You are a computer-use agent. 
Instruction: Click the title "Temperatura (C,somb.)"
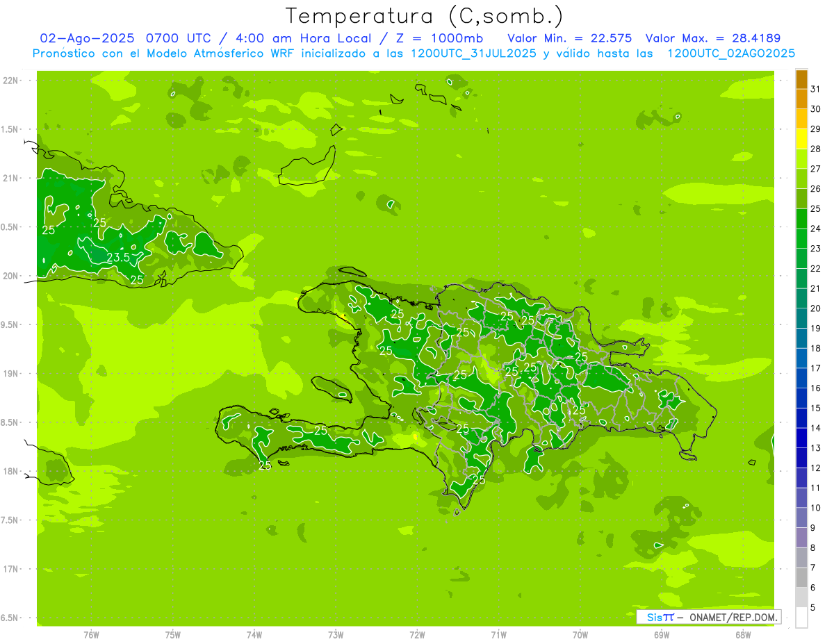click(x=425, y=16)
